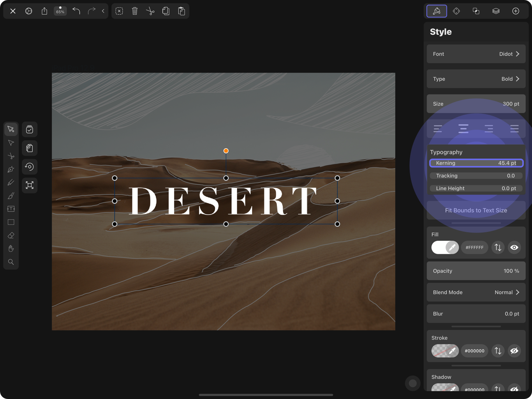Click the Fill hex #FFFFFF button
This screenshot has width=532, height=399.
[x=474, y=247]
